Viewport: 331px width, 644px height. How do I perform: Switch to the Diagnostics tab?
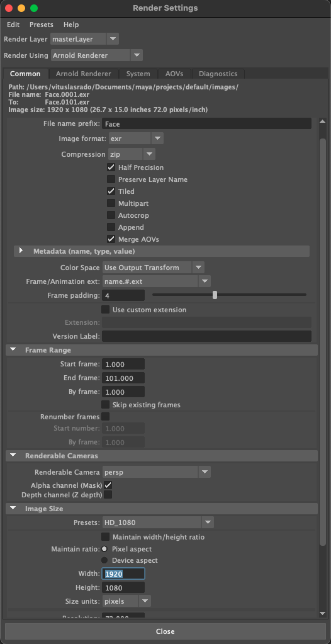218,74
